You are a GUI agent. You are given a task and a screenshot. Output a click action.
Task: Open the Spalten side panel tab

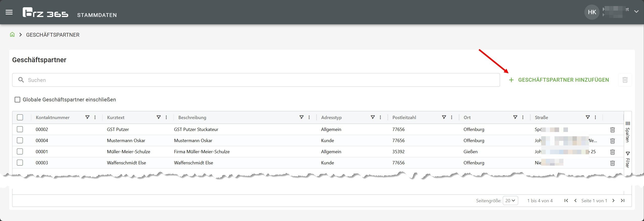click(628, 132)
